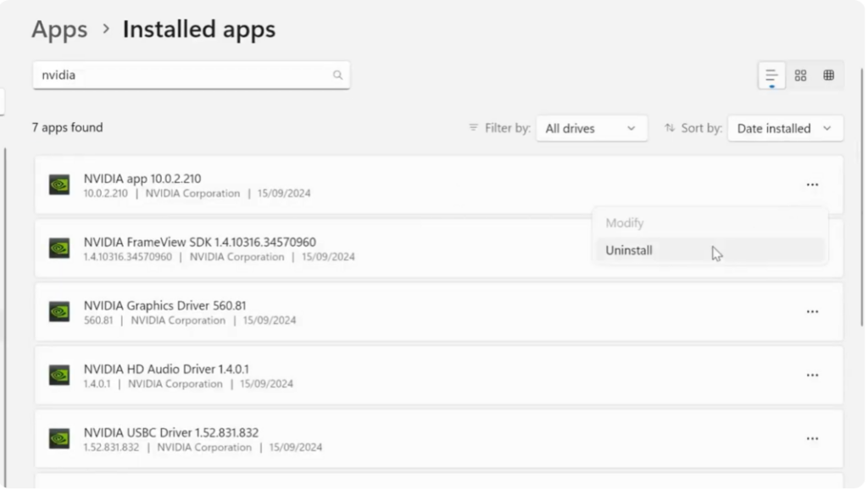Select Modify in the context menu
This screenshot has width=868, height=490.
(625, 223)
